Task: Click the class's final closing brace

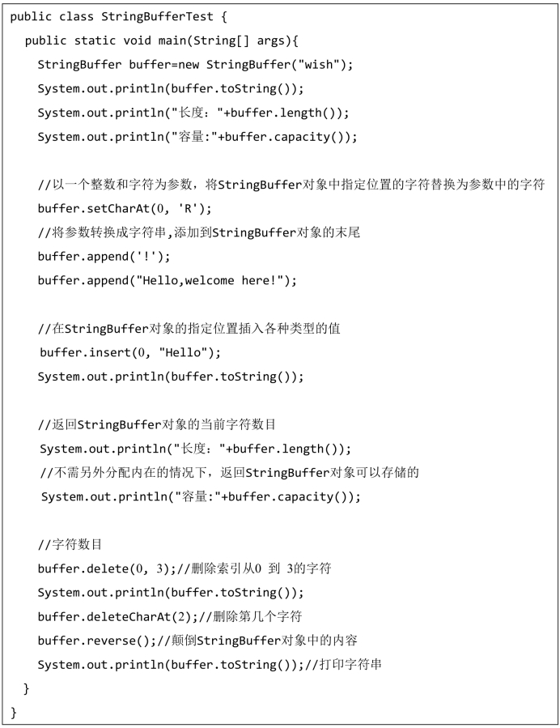Action: pos(14,713)
